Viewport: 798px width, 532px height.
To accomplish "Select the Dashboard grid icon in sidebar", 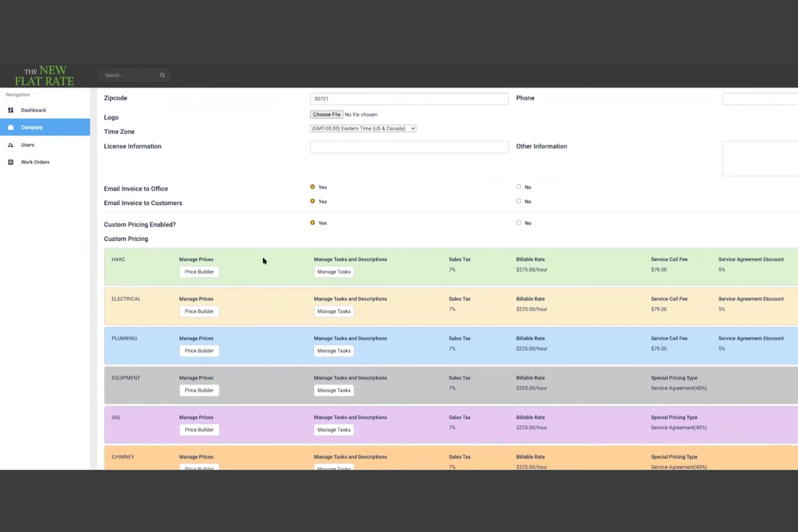I will (10, 110).
